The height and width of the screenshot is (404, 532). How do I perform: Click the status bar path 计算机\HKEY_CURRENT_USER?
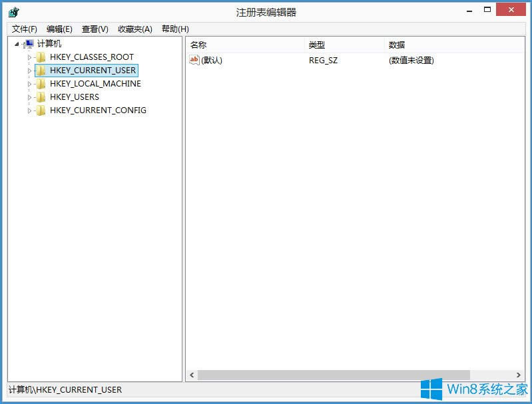click(x=65, y=390)
